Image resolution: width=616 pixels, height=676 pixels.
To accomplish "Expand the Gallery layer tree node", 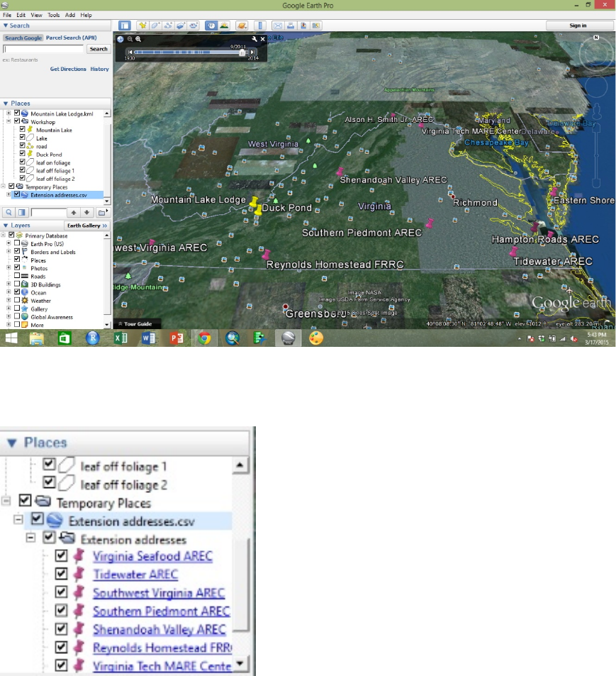I will coord(9,309).
